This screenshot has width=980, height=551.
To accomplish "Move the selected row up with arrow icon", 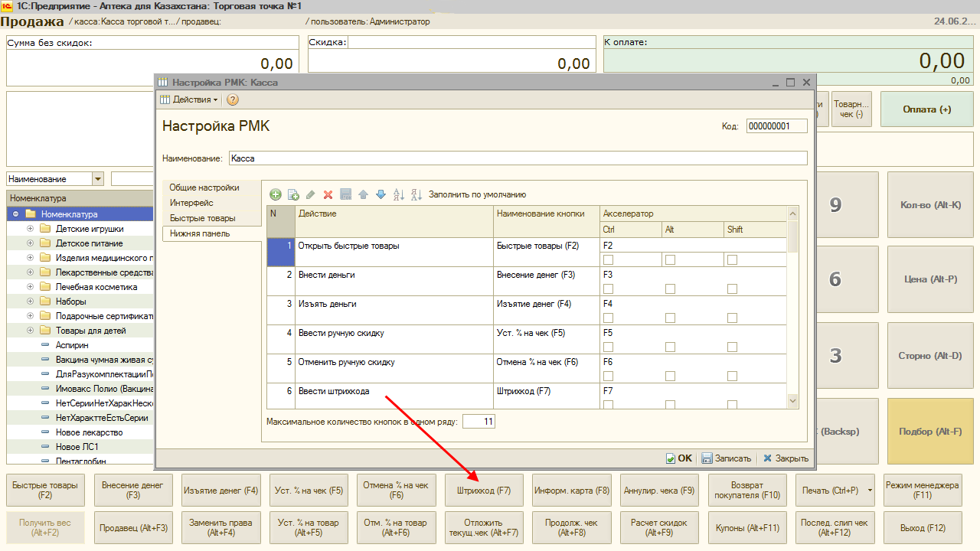I will (x=363, y=195).
